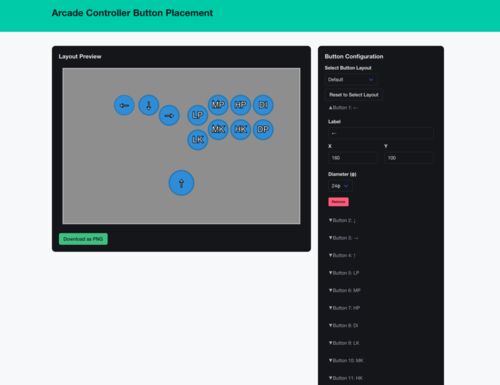Expand the Button 11: HK section
The width and height of the screenshot is (500, 385).
click(346, 378)
